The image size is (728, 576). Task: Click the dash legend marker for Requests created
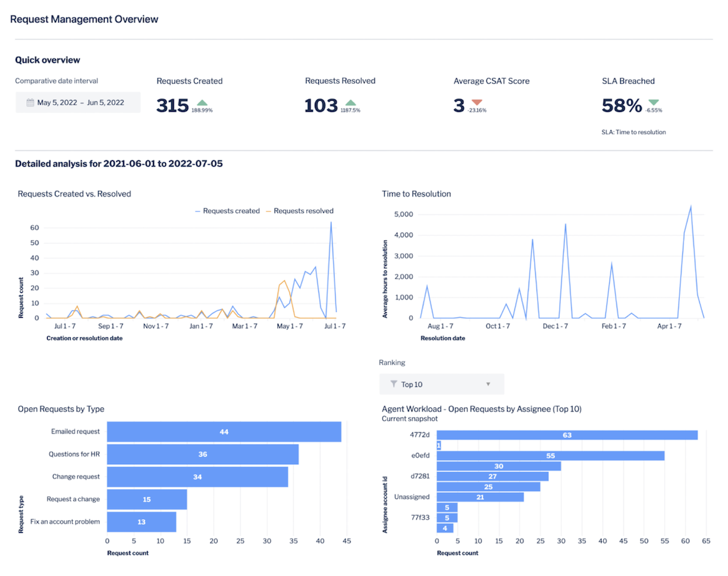[197, 211]
